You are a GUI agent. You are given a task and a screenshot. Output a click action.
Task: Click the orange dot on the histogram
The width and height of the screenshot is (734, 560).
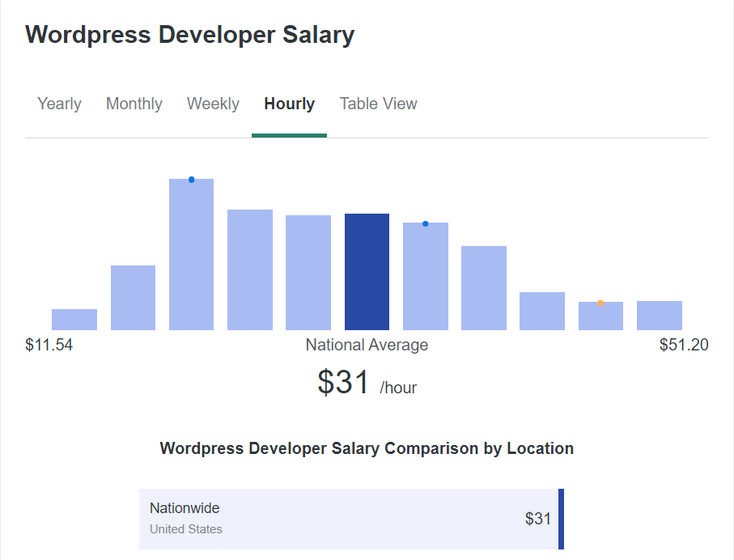[600, 303]
